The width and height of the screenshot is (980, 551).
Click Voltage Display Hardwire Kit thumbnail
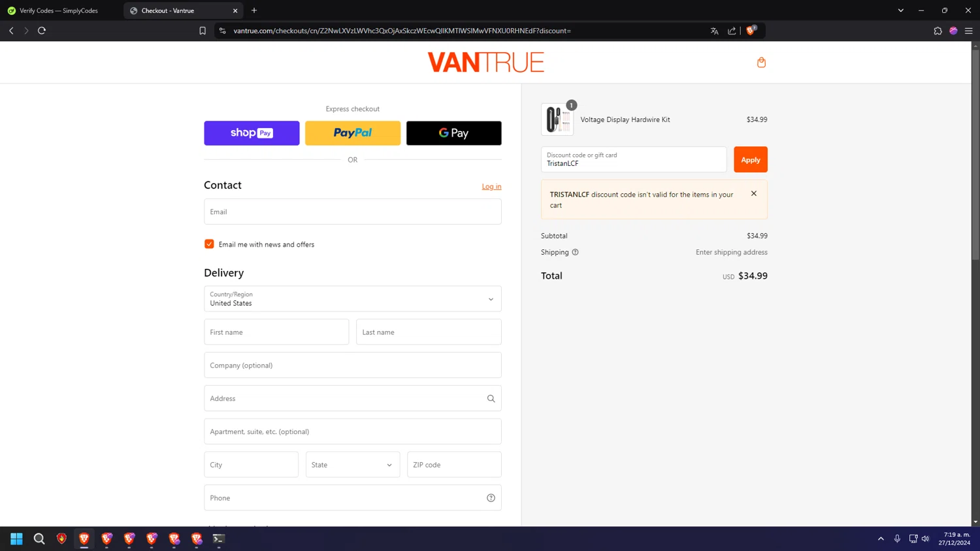click(557, 119)
